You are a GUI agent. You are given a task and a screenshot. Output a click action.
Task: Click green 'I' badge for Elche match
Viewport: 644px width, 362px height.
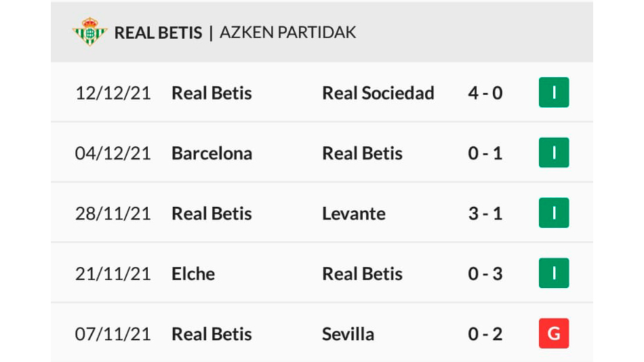554,273
